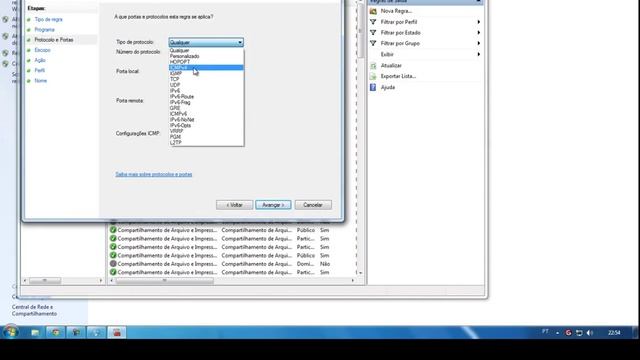Click the Não cell in rules list

(325, 264)
